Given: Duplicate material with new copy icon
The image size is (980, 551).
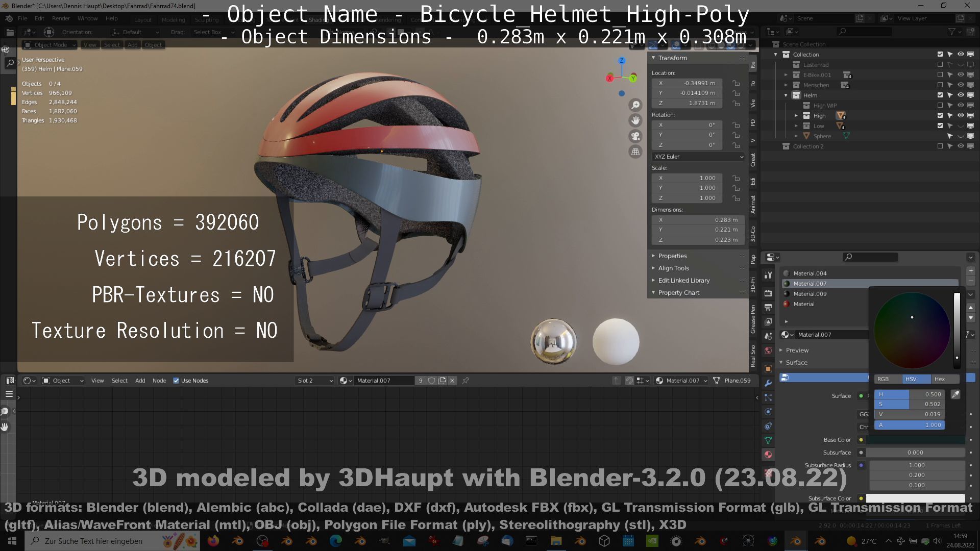Looking at the screenshot, I should point(442,381).
